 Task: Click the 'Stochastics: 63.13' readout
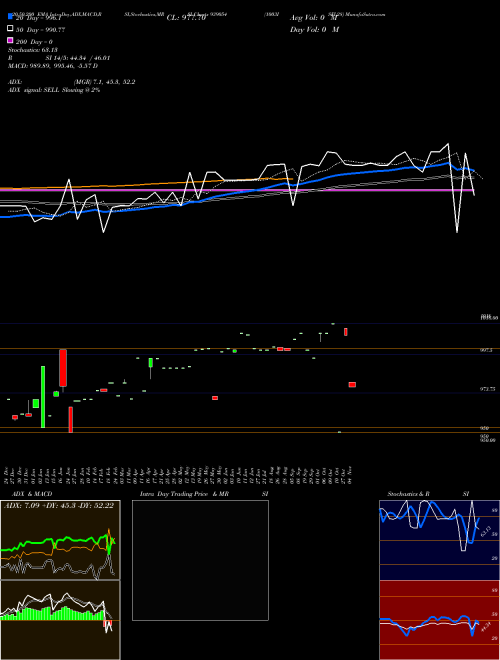(32, 50)
